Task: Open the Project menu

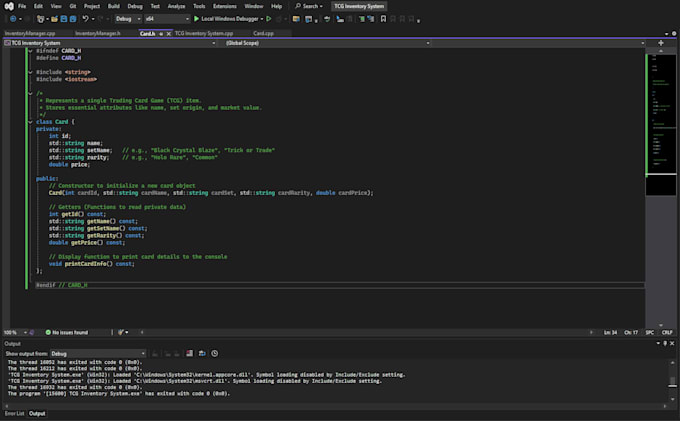Action: click(92, 6)
